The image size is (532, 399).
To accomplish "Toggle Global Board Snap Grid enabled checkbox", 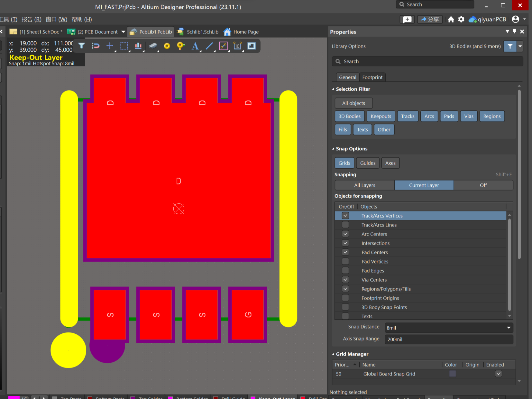I will 498,374.
